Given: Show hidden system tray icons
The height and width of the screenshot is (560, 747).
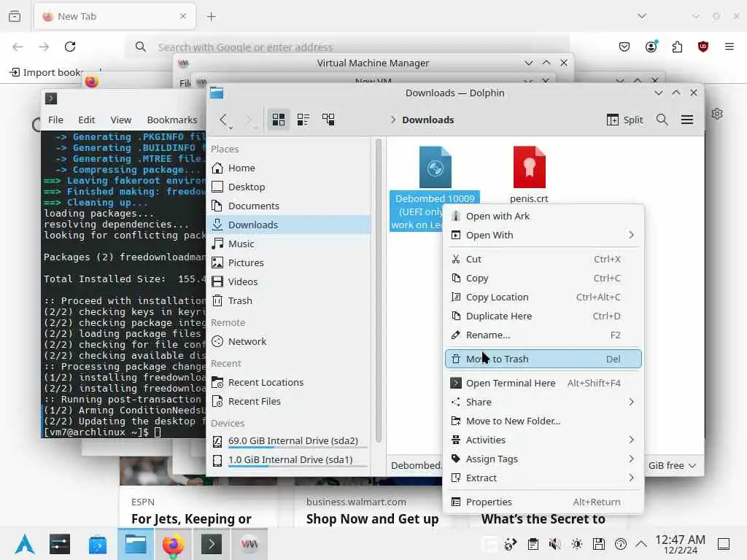Looking at the screenshot, I should (x=641, y=544).
